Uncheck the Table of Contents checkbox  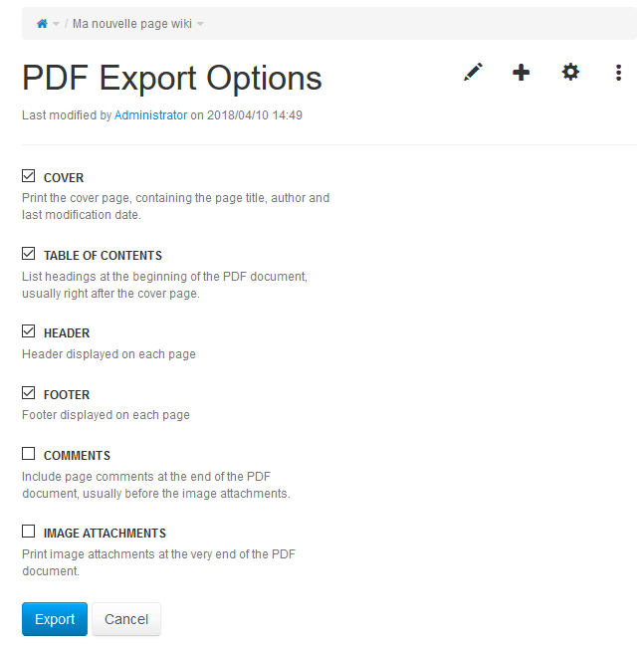(x=29, y=254)
